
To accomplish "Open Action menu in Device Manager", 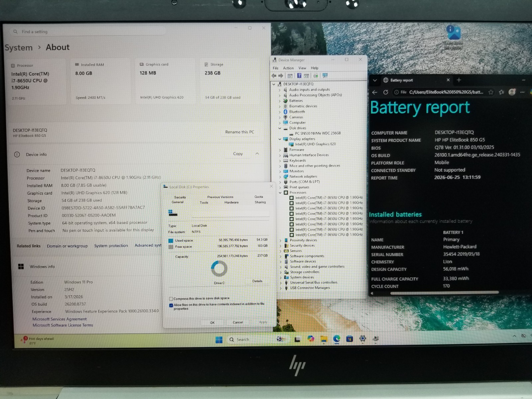I will coord(288,68).
